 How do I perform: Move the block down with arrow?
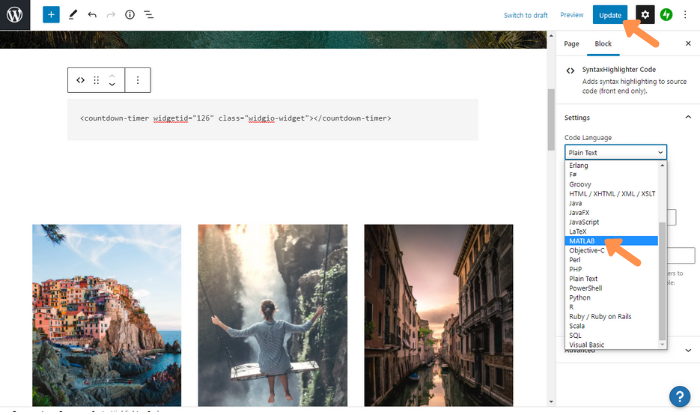click(112, 84)
